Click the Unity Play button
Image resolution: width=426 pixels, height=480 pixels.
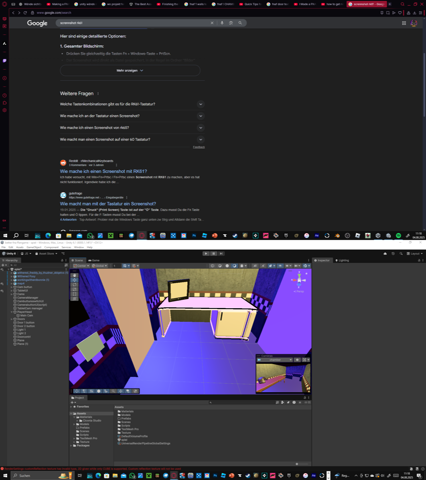click(206, 254)
